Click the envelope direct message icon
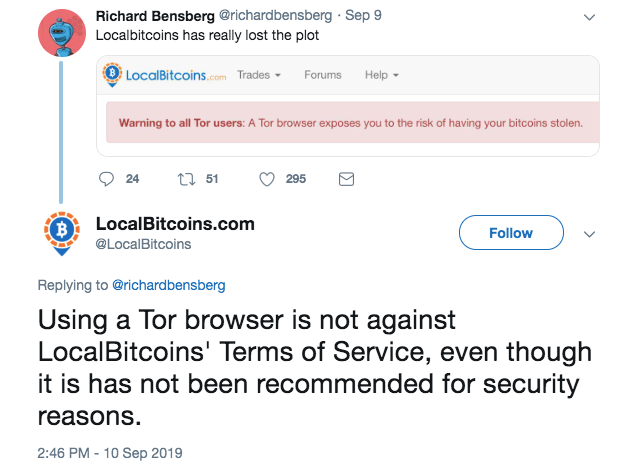This screenshot has height=466, width=632. coord(346,179)
